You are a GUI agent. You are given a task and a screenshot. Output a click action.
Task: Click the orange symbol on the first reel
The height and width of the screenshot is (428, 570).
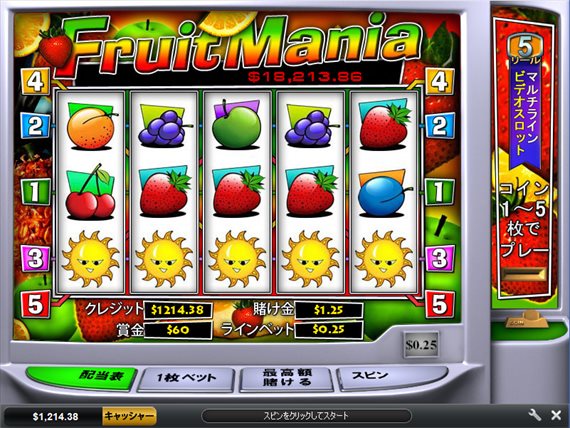click(x=91, y=126)
